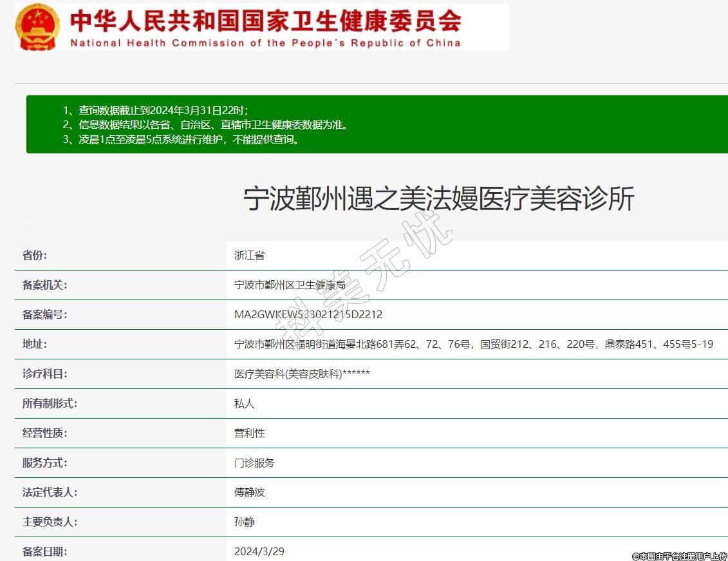Viewport: 728px width, 561px height.
Task: Click the ownership value 私人
Action: coord(244,404)
